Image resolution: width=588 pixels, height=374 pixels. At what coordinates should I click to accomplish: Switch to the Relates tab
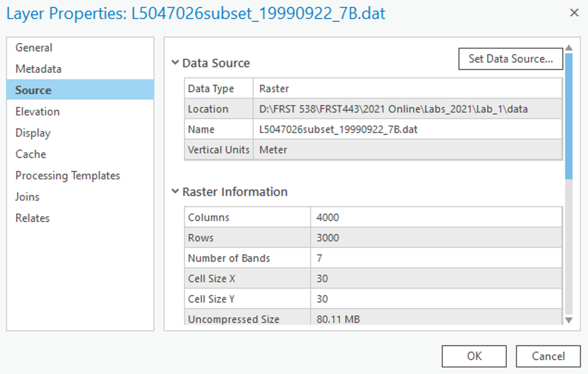point(32,218)
